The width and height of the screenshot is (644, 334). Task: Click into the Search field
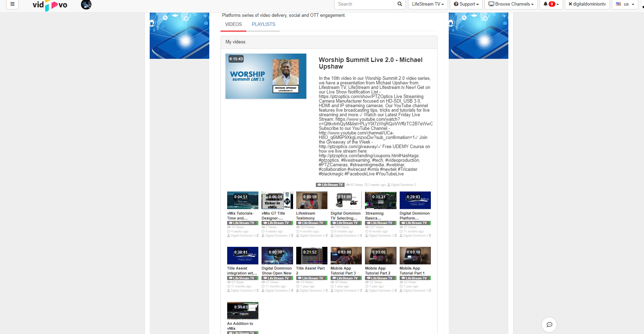(364, 4)
